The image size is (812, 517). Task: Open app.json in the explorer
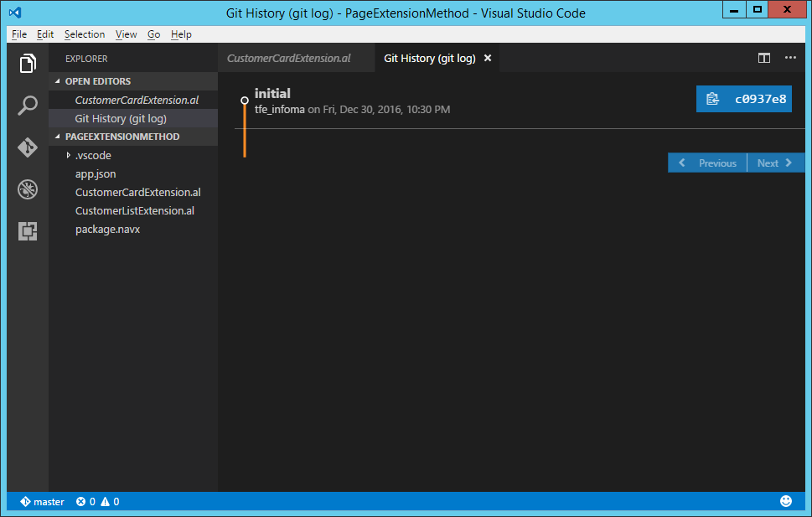96,173
